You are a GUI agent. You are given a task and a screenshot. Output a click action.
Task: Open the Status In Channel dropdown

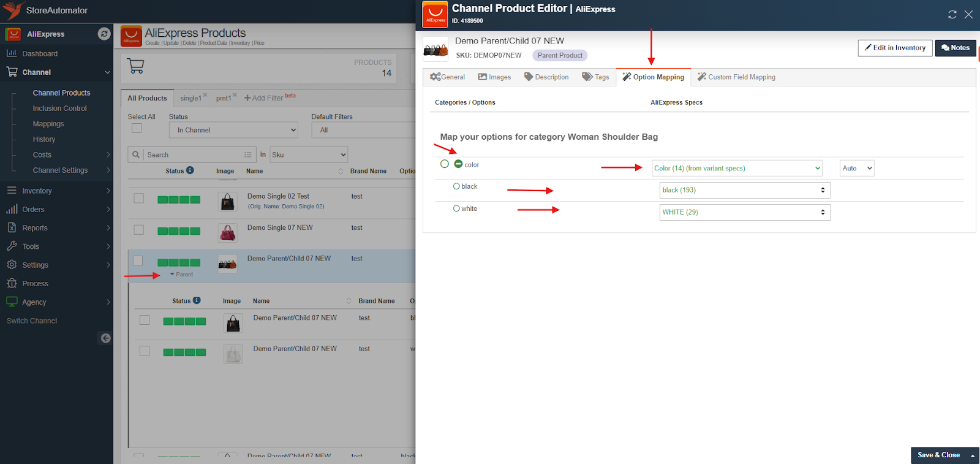(233, 130)
